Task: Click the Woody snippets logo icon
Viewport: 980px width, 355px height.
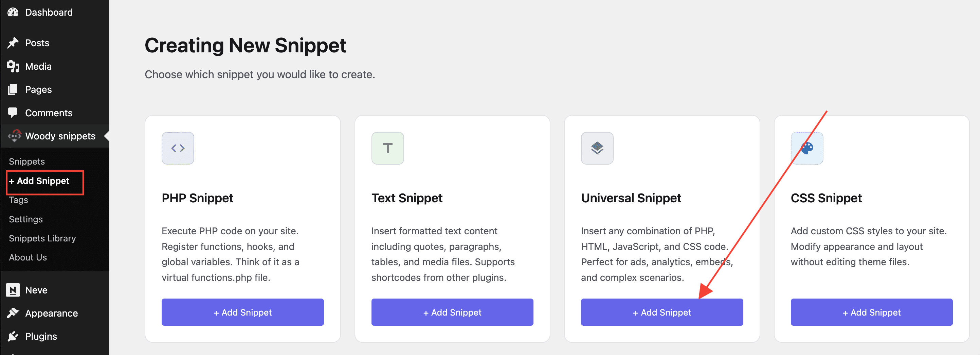Action: (x=15, y=136)
